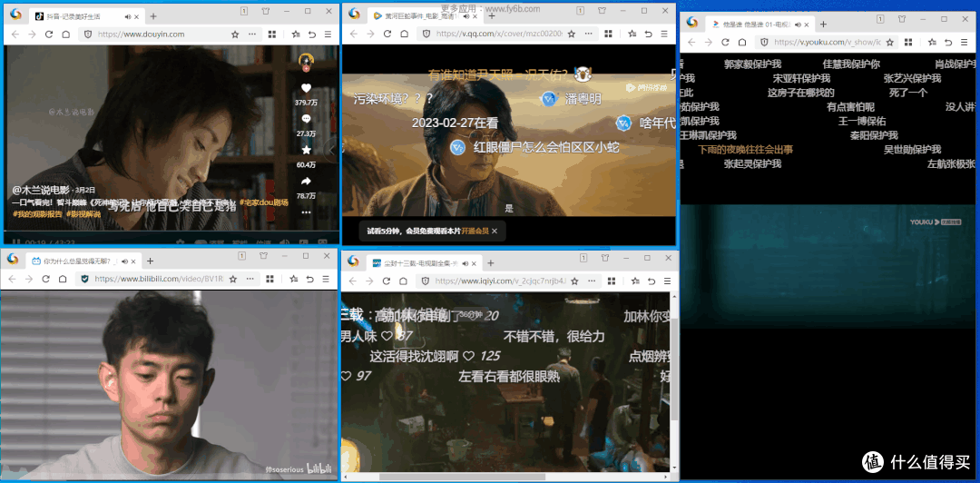Open skin shirt icon in Douyin window
The width and height of the screenshot is (980, 483).
click(265, 11)
